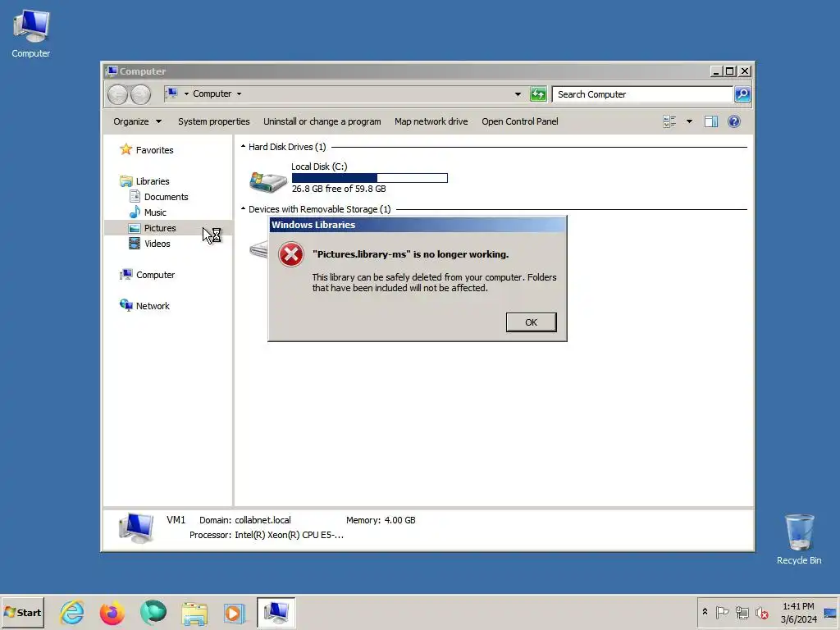Open Internet Explorer from the taskbar

[x=72, y=612]
